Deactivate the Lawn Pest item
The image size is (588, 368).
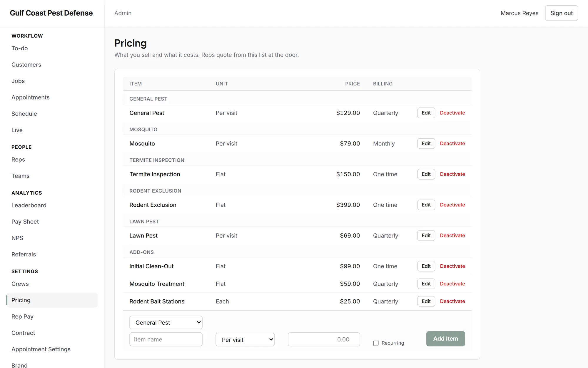click(452, 236)
